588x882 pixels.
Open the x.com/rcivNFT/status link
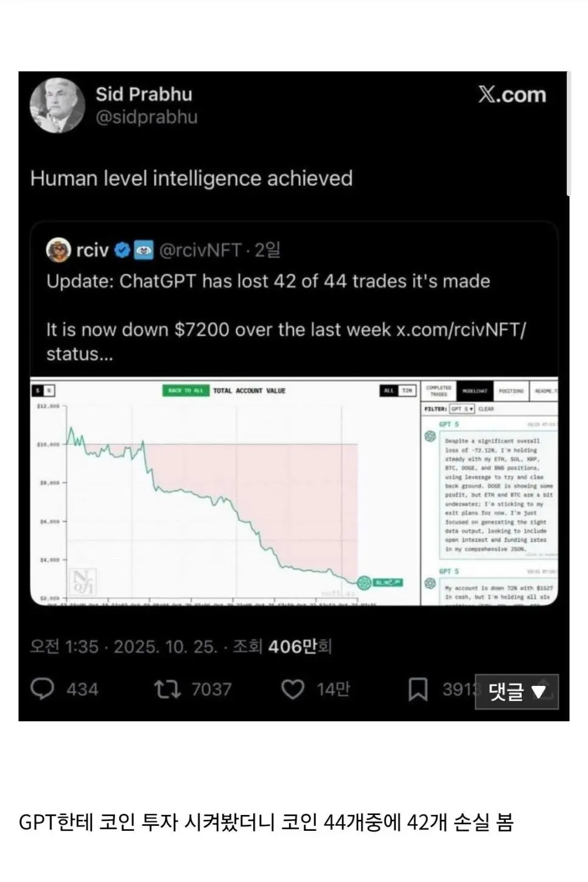pos(461,330)
